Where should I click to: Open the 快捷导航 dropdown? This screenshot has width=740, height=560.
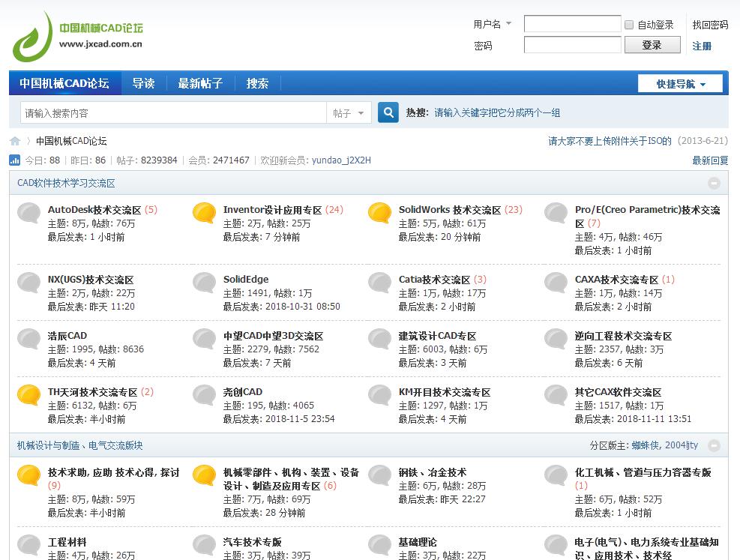click(679, 83)
